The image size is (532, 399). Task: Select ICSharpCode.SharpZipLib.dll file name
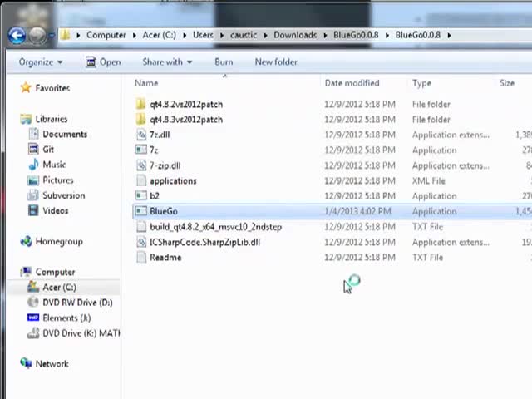coord(205,242)
